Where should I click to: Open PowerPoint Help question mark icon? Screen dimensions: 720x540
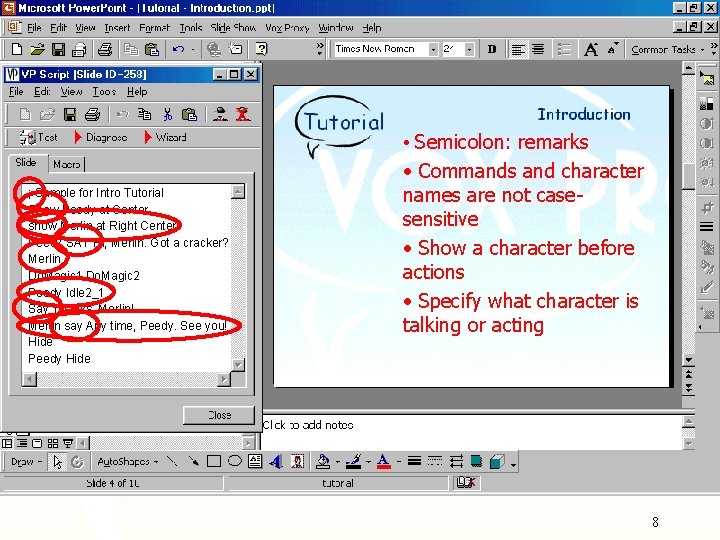[261, 49]
